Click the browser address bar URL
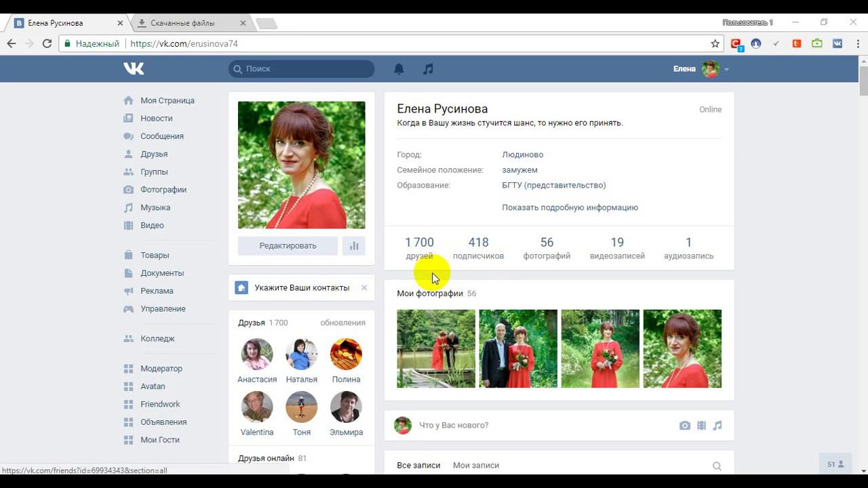 [x=184, y=43]
